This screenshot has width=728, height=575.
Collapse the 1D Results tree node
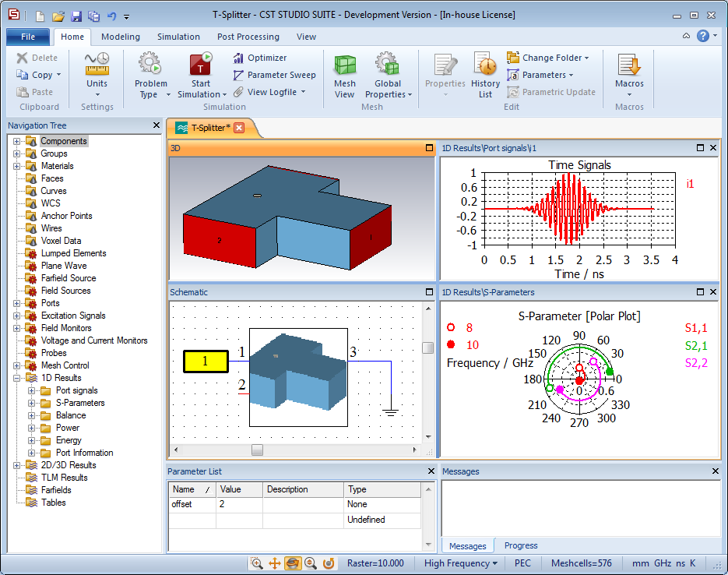click(16, 378)
